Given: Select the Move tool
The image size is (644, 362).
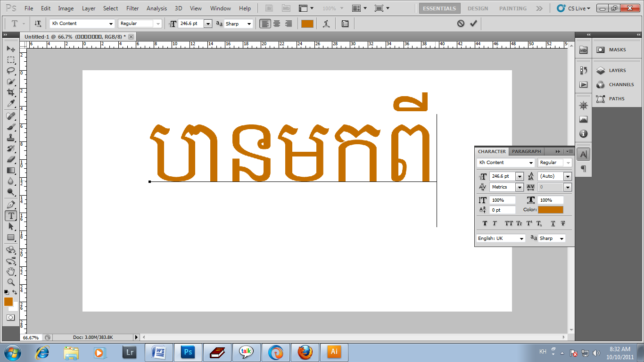Looking at the screenshot, I should click(x=10, y=49).
